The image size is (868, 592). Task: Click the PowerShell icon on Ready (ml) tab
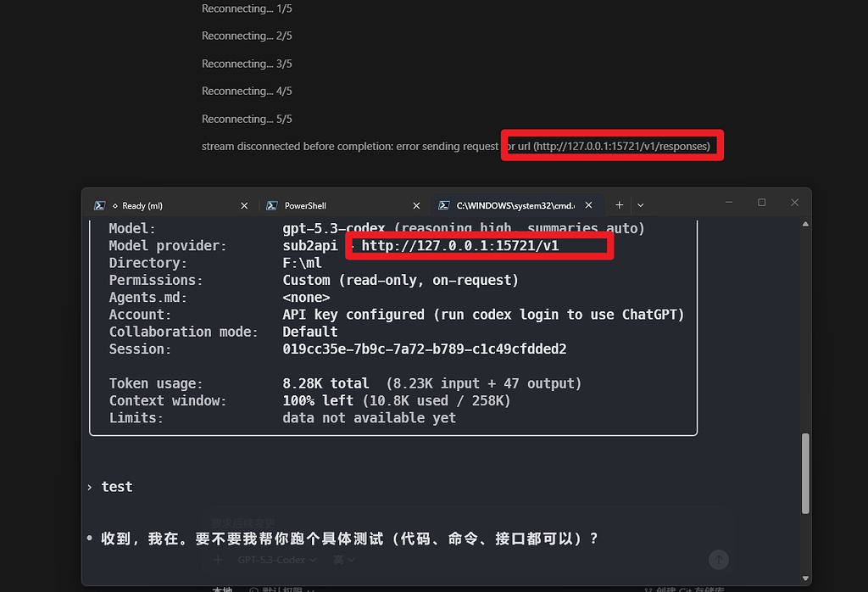point(100,205)
